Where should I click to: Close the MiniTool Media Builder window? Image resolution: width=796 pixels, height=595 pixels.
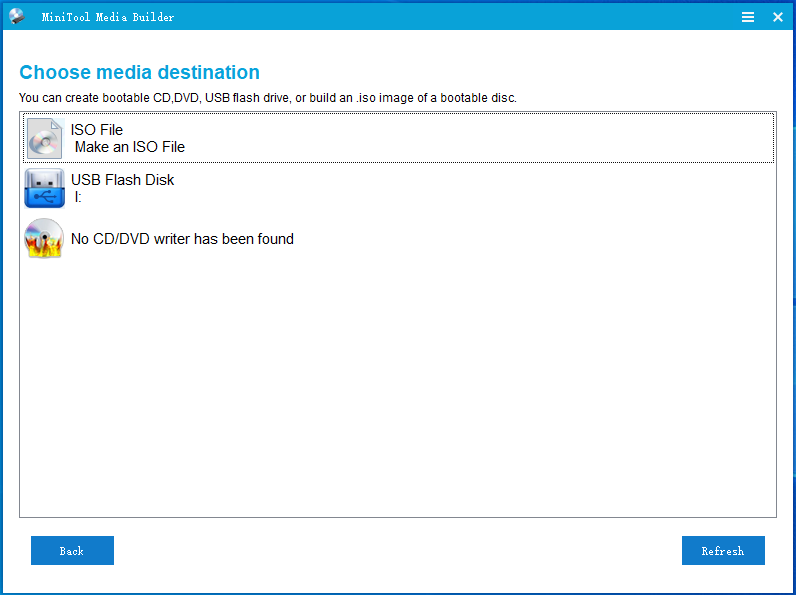coord(778,17)
